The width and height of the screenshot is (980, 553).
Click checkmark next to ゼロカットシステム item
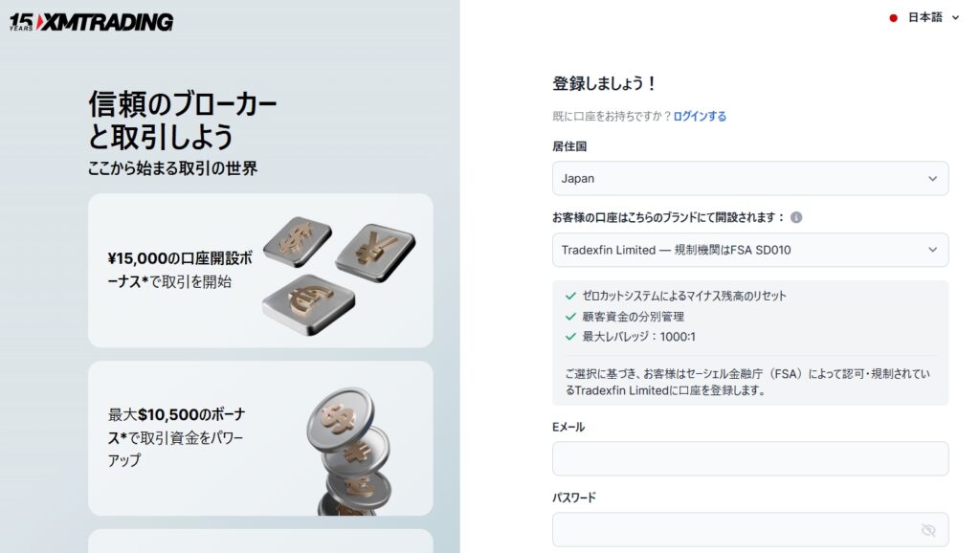(x=570, y=297)
